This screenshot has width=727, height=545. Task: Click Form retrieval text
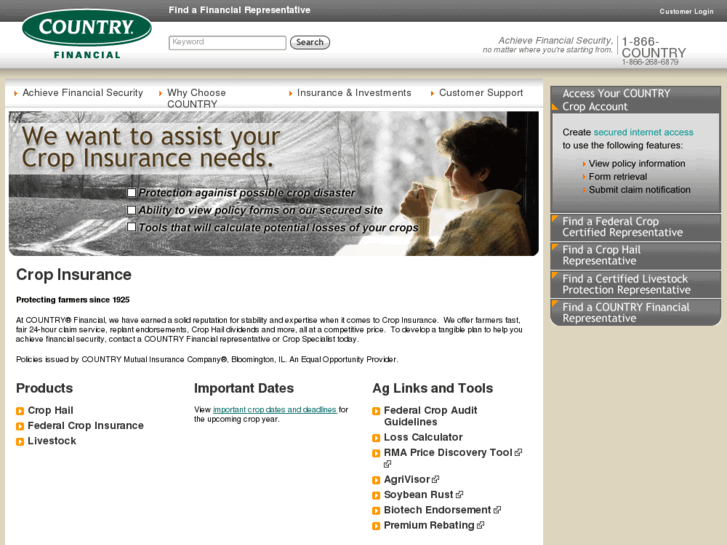point(618,177)
